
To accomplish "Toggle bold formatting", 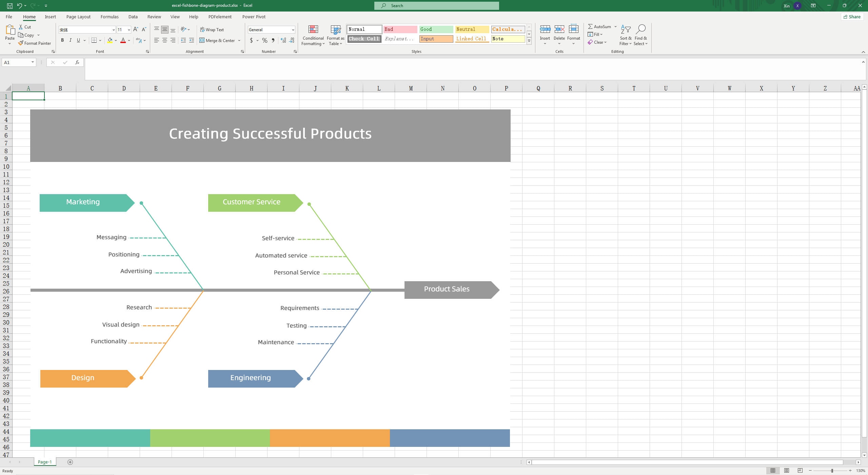I will (x=62, y=40).
